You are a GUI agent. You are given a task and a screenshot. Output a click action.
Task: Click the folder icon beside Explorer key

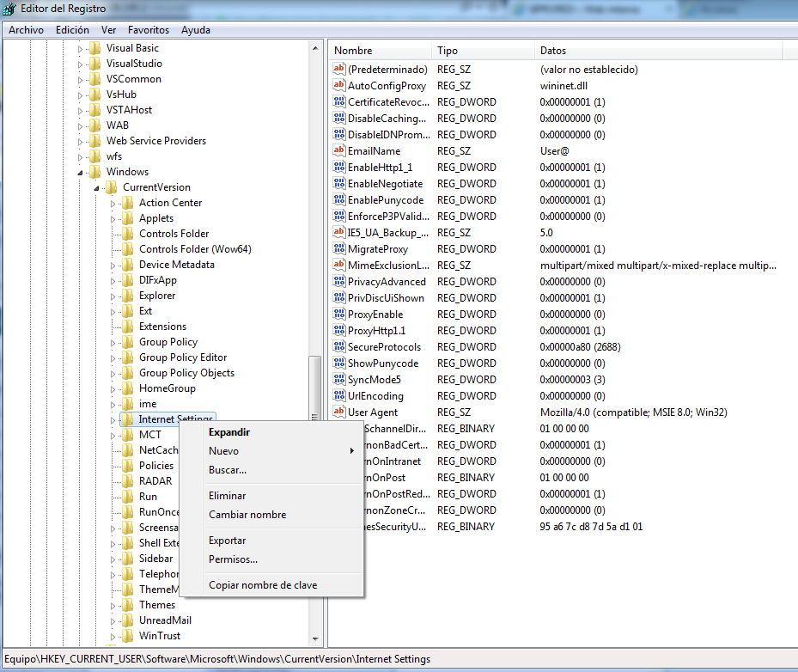[128, 296]
